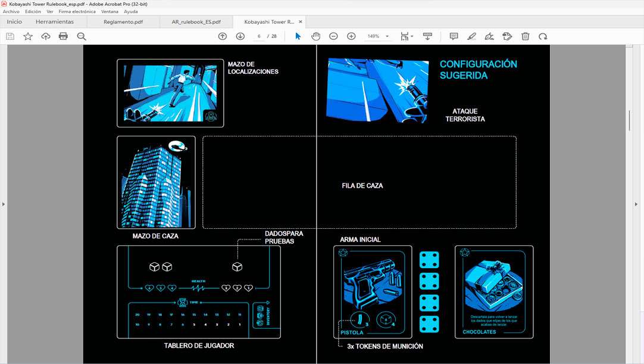Zoom out with the minus icon
Viewport: 644px width, 364px height.
point(333,36)
